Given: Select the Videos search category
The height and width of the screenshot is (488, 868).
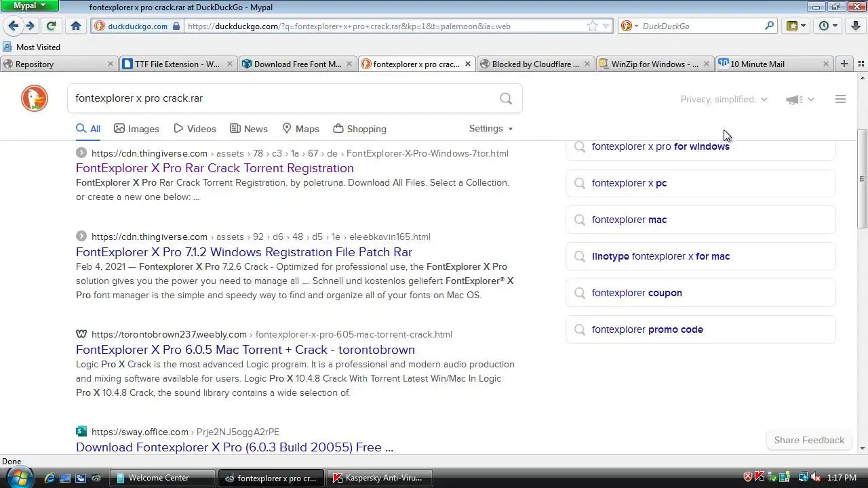Looking at the screenshot, I should pyautogui.click(x=195, y=129).
